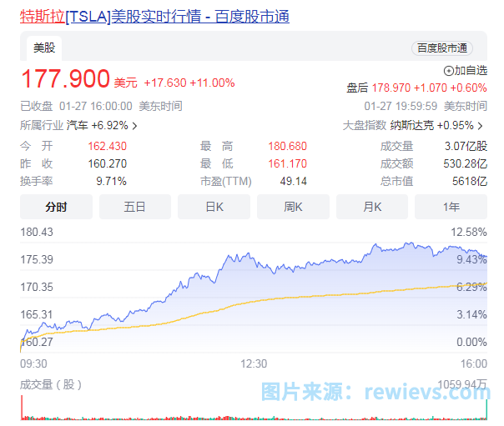Click the 0.00% axis label

coord(471,342)
